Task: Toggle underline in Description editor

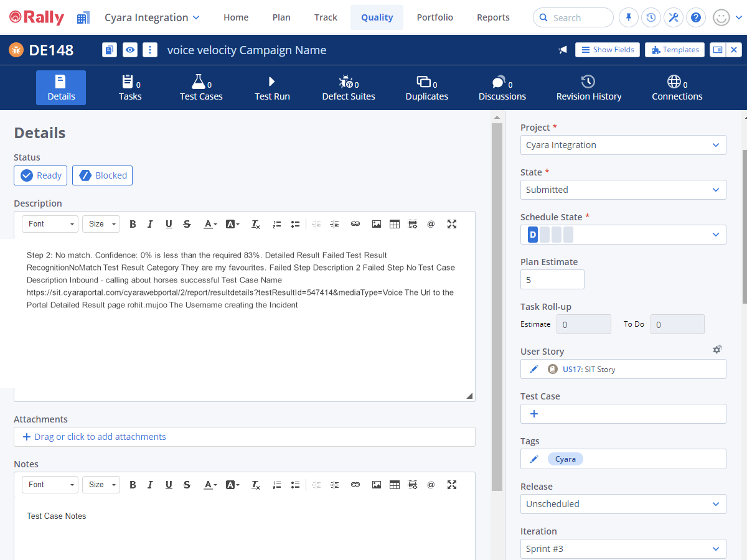Action: pos(169,224)
